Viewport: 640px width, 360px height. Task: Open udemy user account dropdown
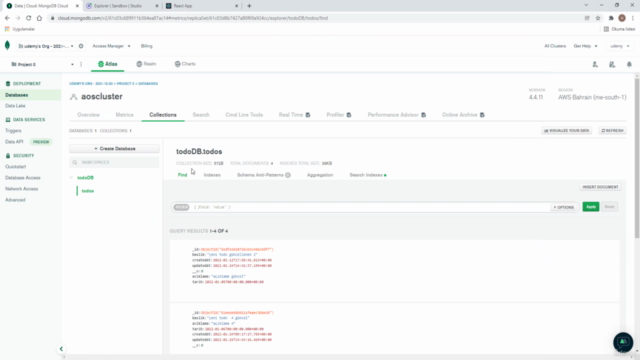pos(620,46)
